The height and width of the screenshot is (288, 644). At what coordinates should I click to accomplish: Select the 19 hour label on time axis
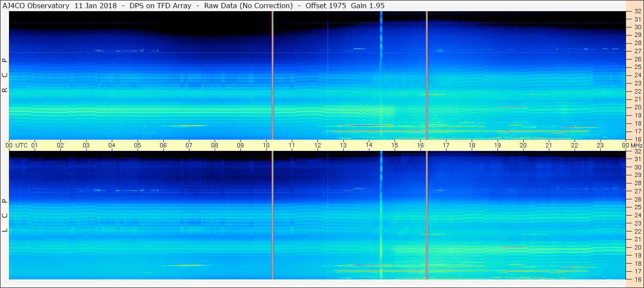pos(497,145)
